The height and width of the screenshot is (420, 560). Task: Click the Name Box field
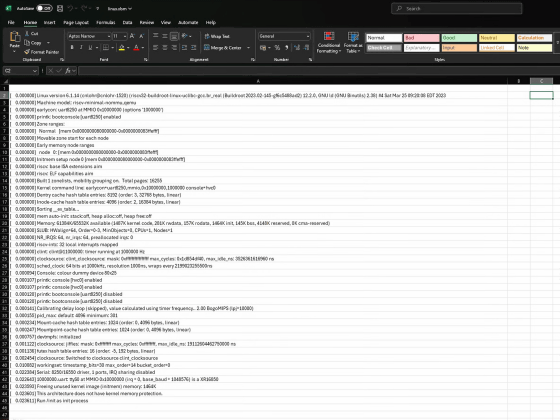pyautogui.click(x=21, y=71)
